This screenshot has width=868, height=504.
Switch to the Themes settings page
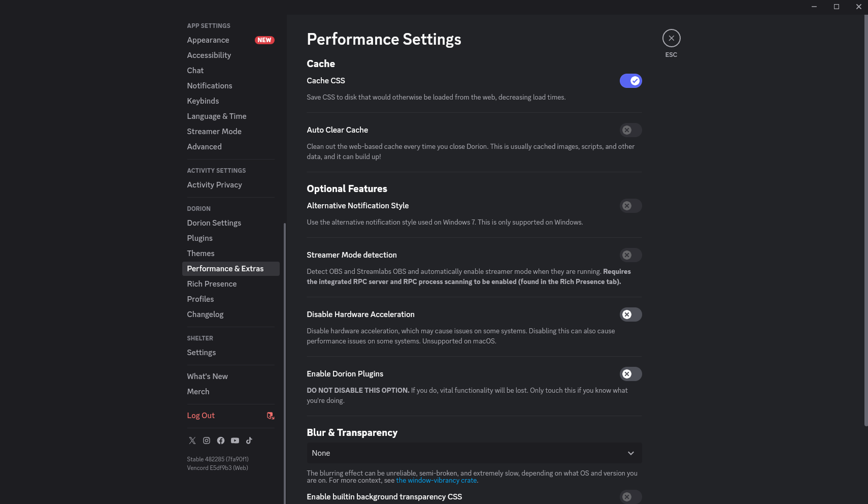(x=201, y=254)
